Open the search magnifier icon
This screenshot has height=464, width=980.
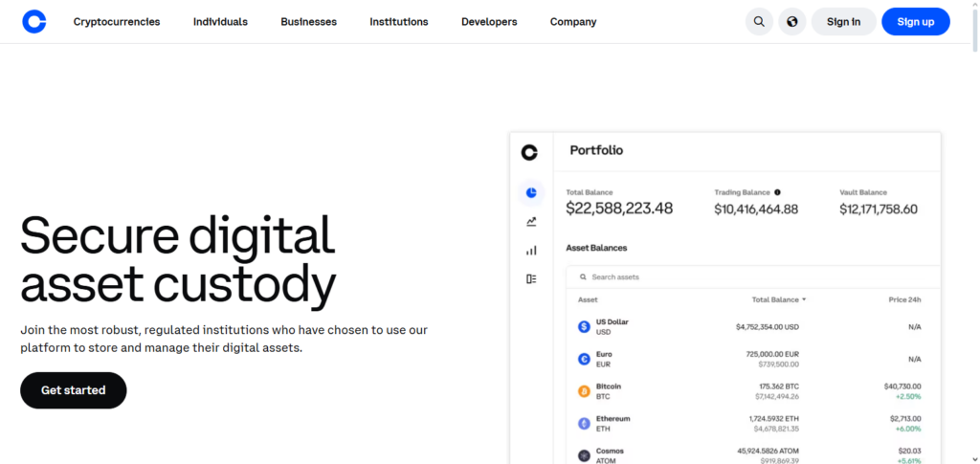coord(759,22)
